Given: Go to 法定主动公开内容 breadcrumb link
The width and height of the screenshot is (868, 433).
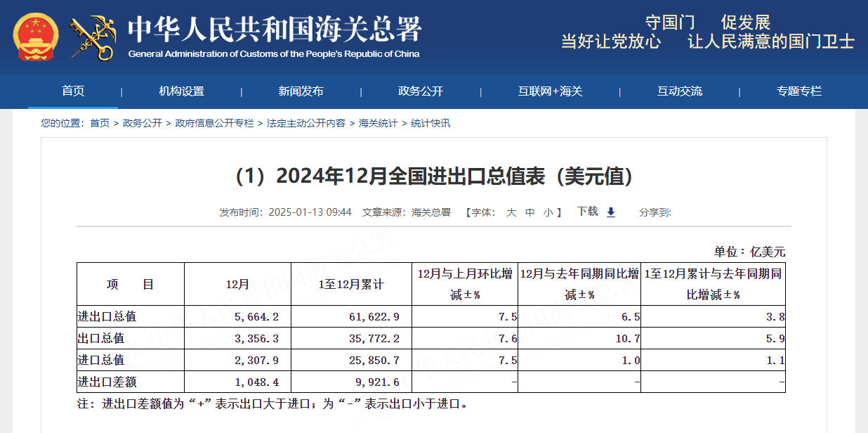Looking at the screenshot, I should click(x=305, y=124).
